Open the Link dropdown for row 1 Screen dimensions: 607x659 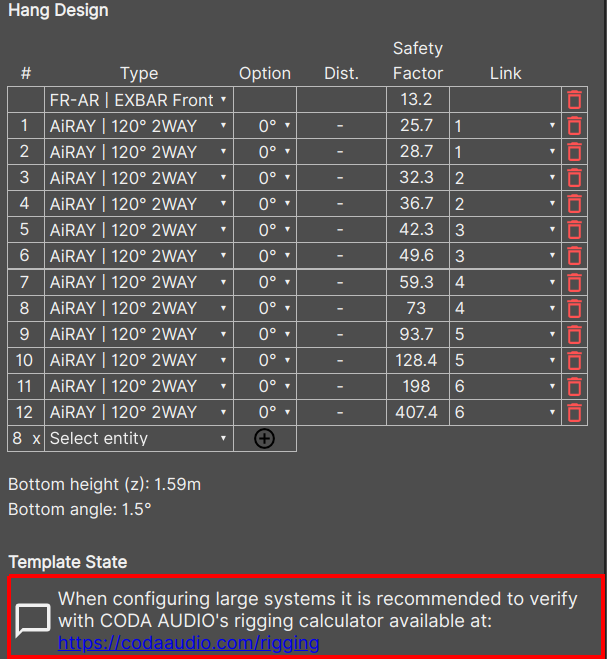click(x=505, y=126)
